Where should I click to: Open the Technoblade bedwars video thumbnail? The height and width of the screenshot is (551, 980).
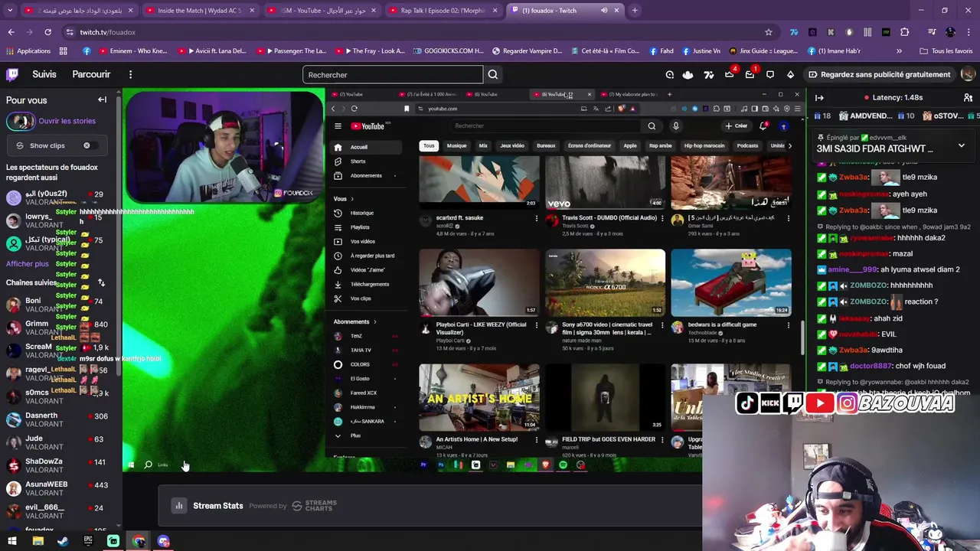pos(731,282)
